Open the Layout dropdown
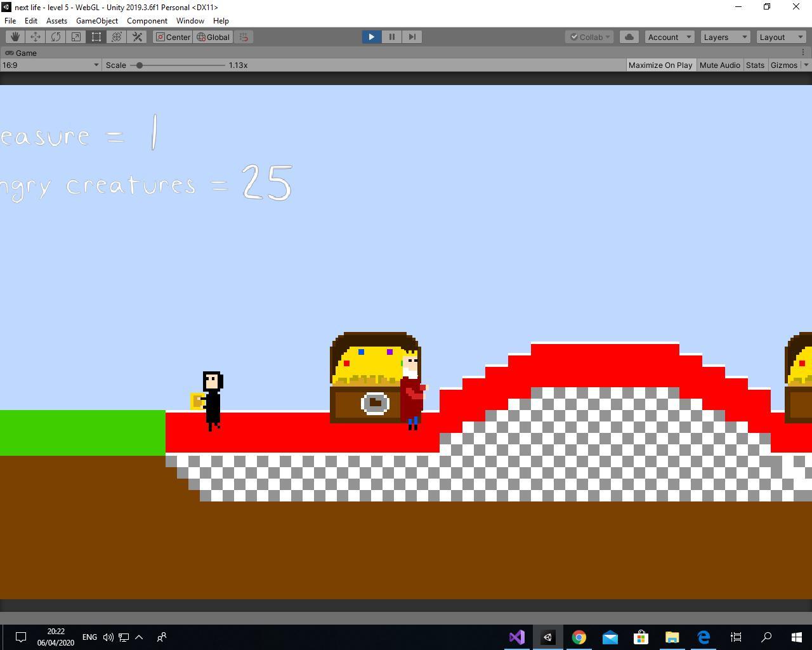 pos(780,37)
